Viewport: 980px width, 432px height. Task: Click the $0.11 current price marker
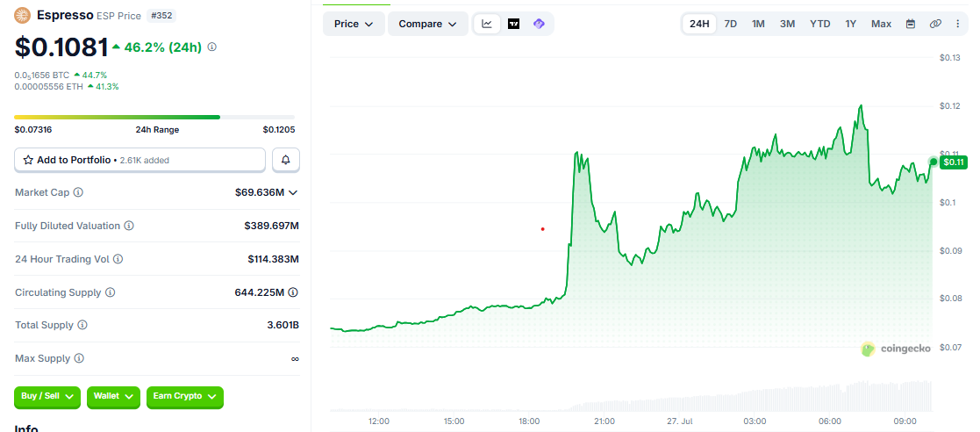954,162
